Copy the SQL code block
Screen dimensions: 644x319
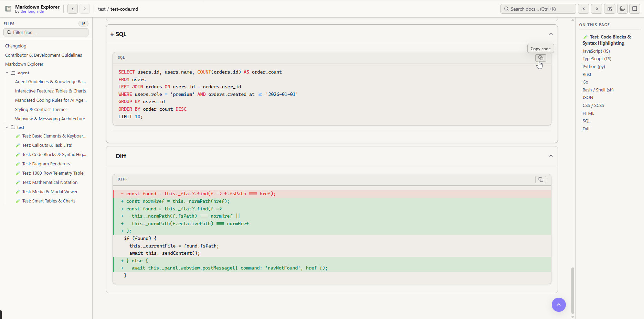541,58
